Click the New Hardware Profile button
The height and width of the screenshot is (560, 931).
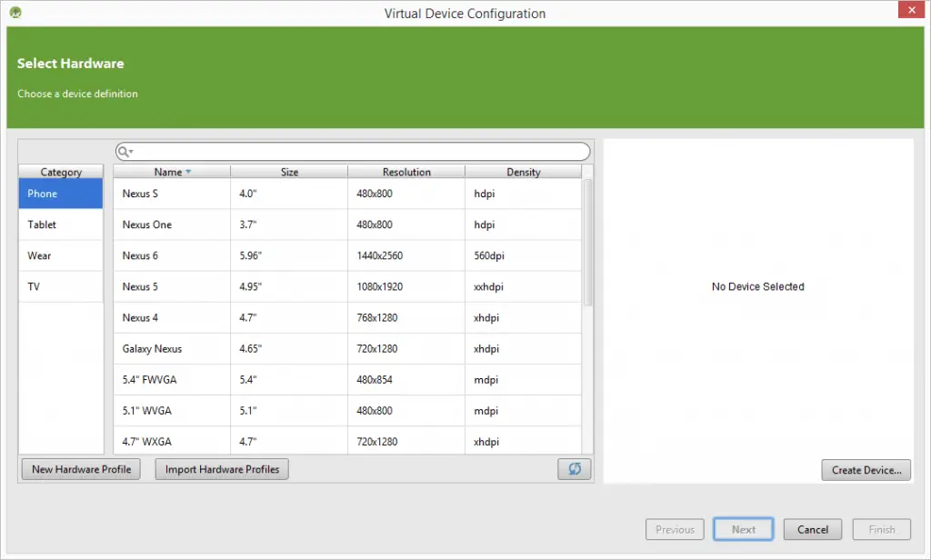[x=81, y=469]
